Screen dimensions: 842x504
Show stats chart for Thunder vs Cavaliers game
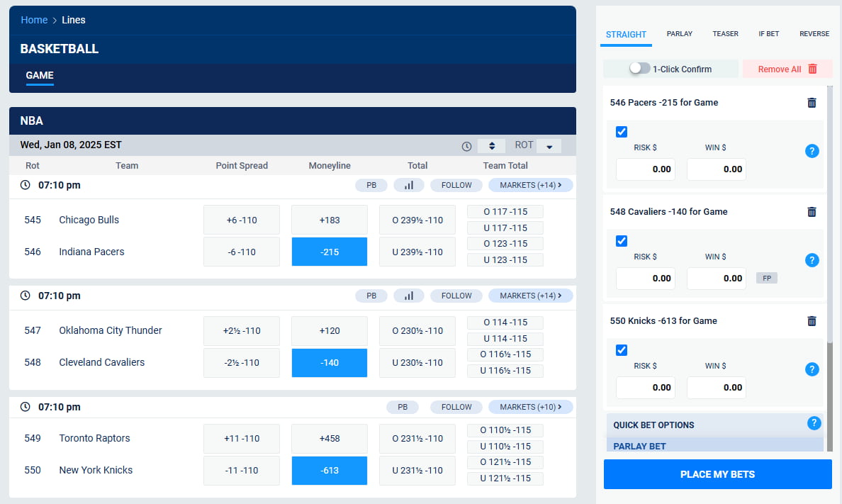[409, 296]
